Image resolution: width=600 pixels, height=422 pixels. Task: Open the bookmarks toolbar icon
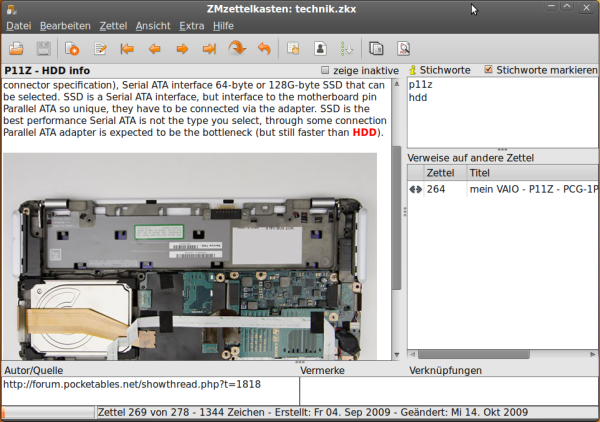293,49
